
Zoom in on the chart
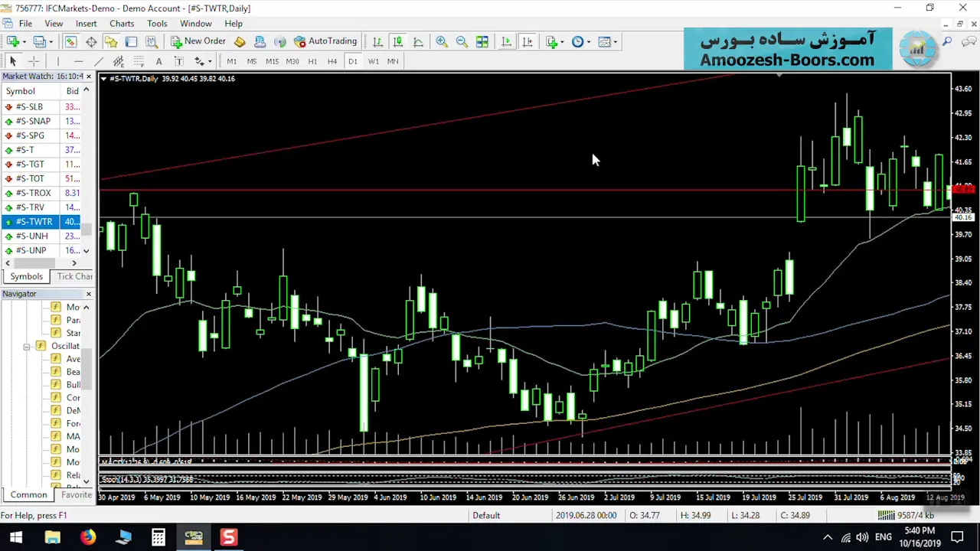pyautogui.click(x=442, y=41)
